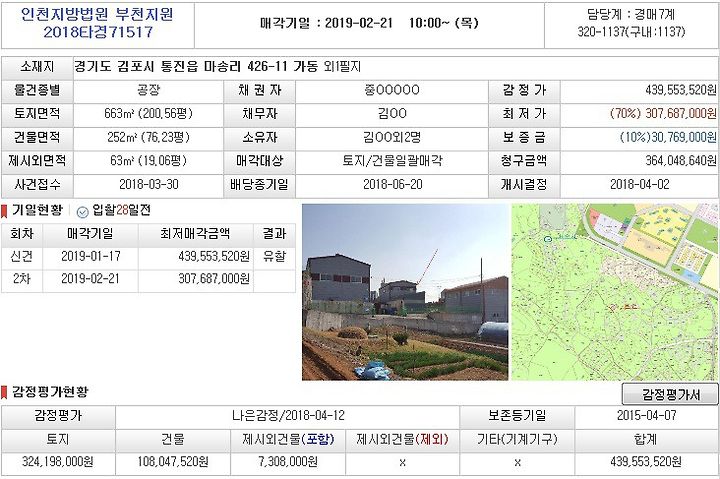Click the 최저매각금액 column header

click(195, 234)
